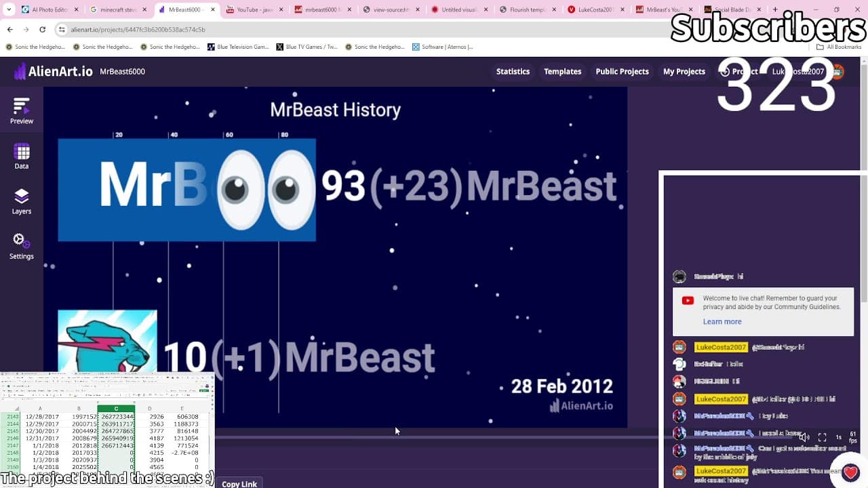Click the red heart reaction button
This screenshot has width=868, height=488.
850,471
